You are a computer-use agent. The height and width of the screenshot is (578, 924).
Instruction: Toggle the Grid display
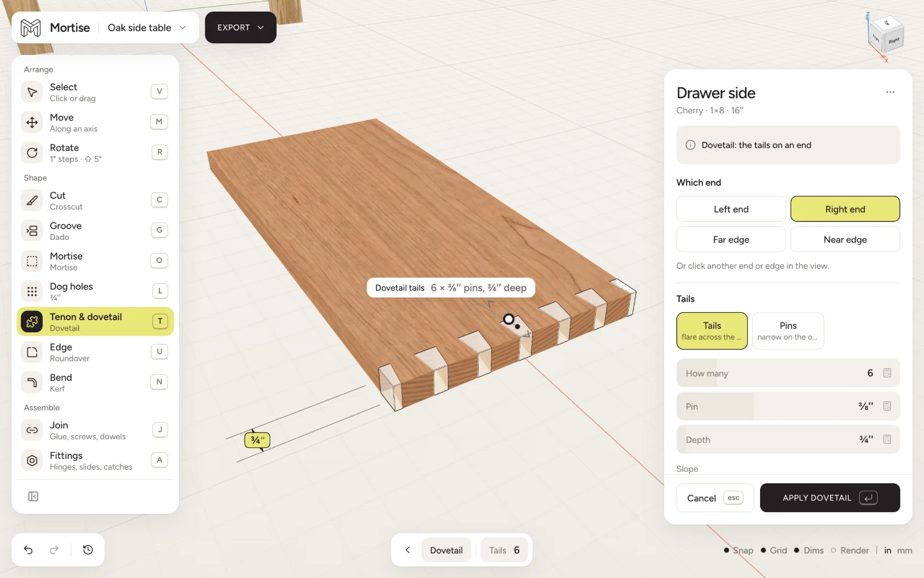(774, 550)
